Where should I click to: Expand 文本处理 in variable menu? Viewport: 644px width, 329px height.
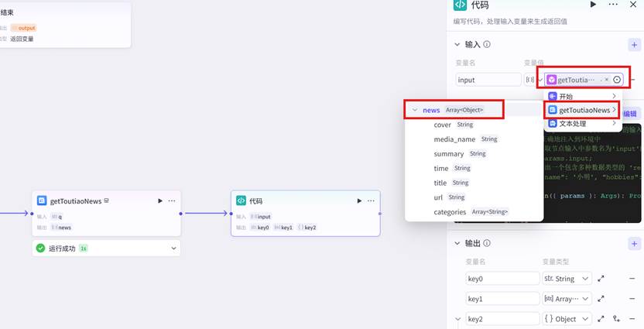coord(583,123)
